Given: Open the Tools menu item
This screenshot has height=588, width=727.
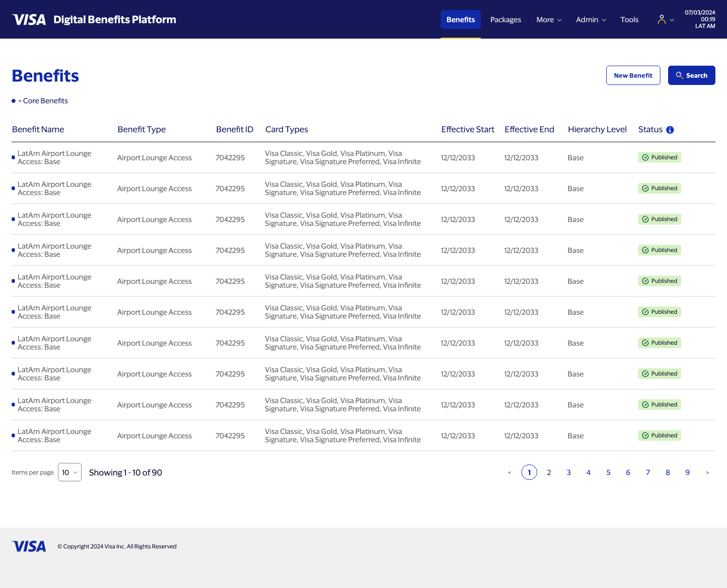Looking at the screenshot, I should coord(629,20).
